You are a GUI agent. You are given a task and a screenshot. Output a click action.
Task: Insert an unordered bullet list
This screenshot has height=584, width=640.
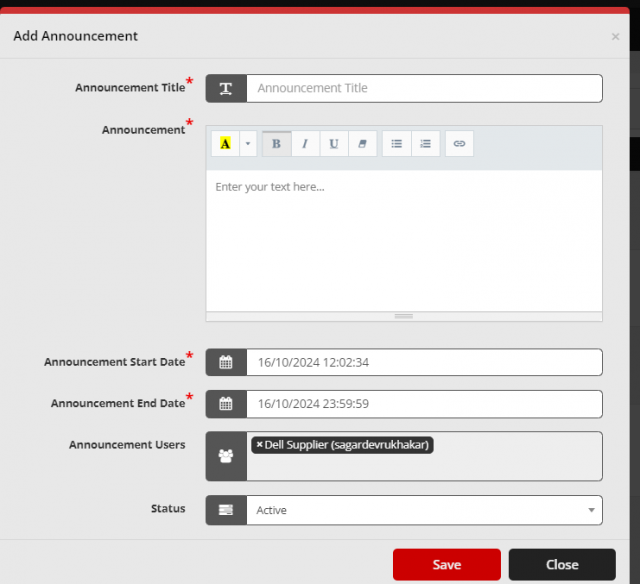point(396,144)
